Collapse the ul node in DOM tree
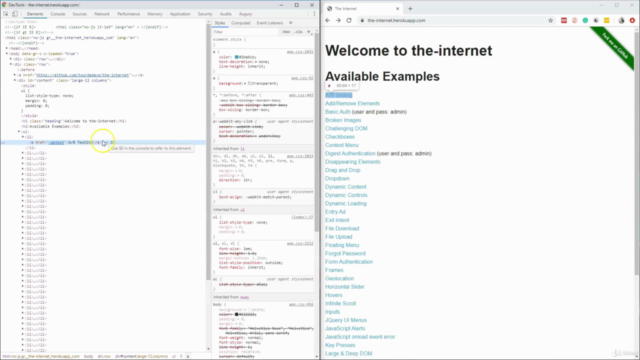 pos(19,132)
